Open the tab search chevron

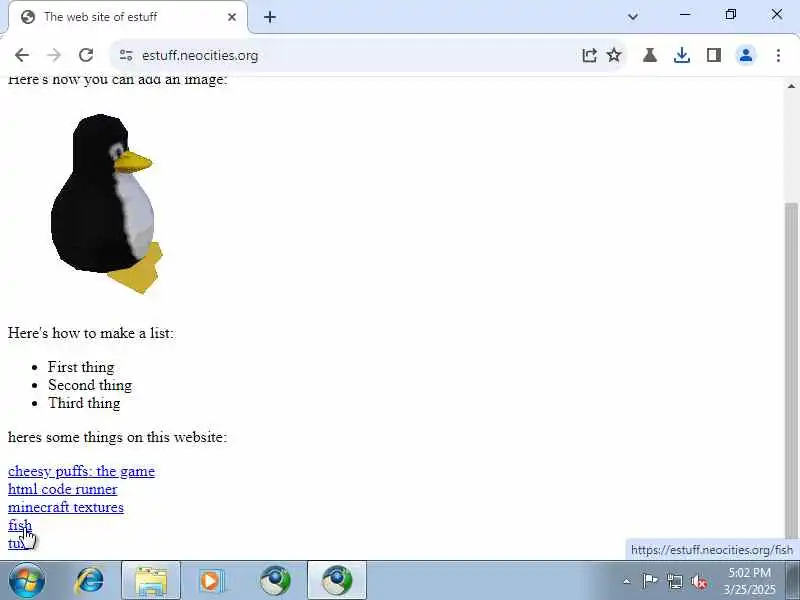(633, 17)
